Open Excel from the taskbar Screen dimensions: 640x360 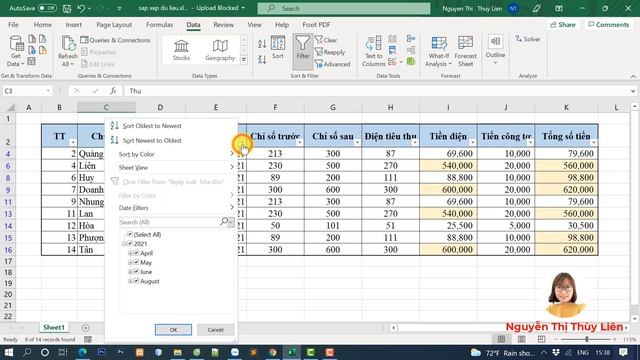(x=292, y=352)
